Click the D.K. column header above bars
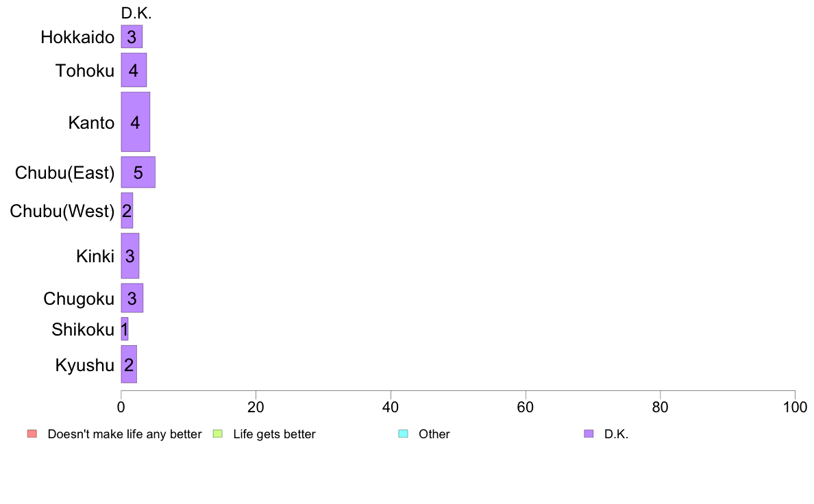This screenshot has width=814, height=504. [x=136, y=14]
